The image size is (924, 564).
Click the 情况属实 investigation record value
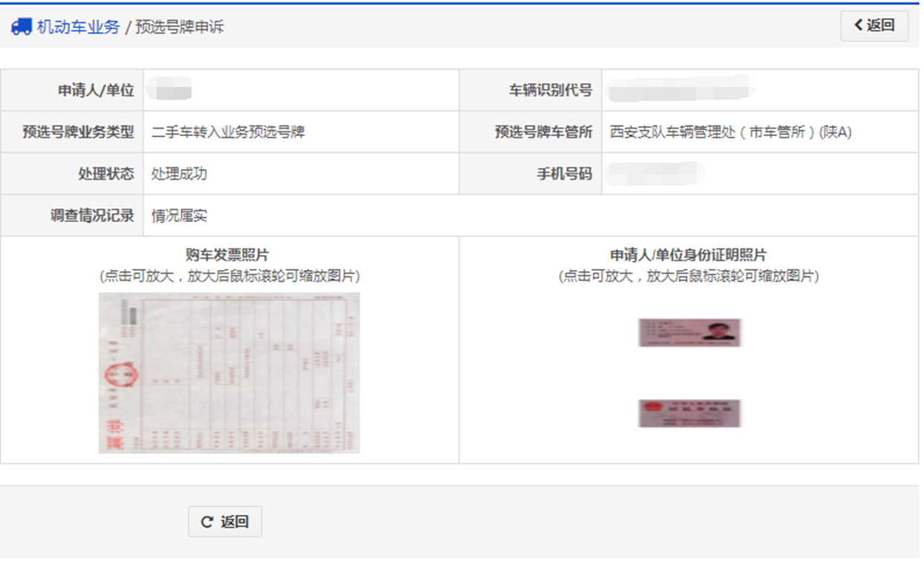tap(179, 216)
